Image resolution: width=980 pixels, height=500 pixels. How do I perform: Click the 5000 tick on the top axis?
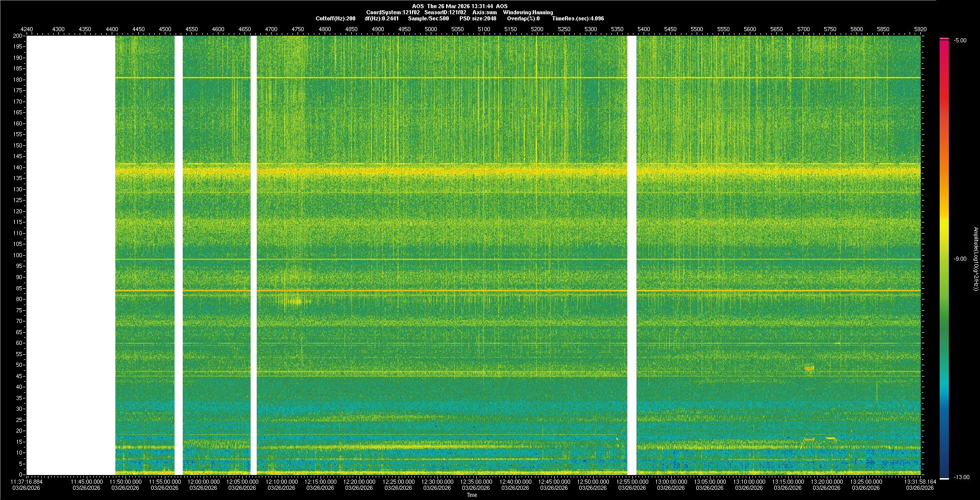(x=431, y=29)
